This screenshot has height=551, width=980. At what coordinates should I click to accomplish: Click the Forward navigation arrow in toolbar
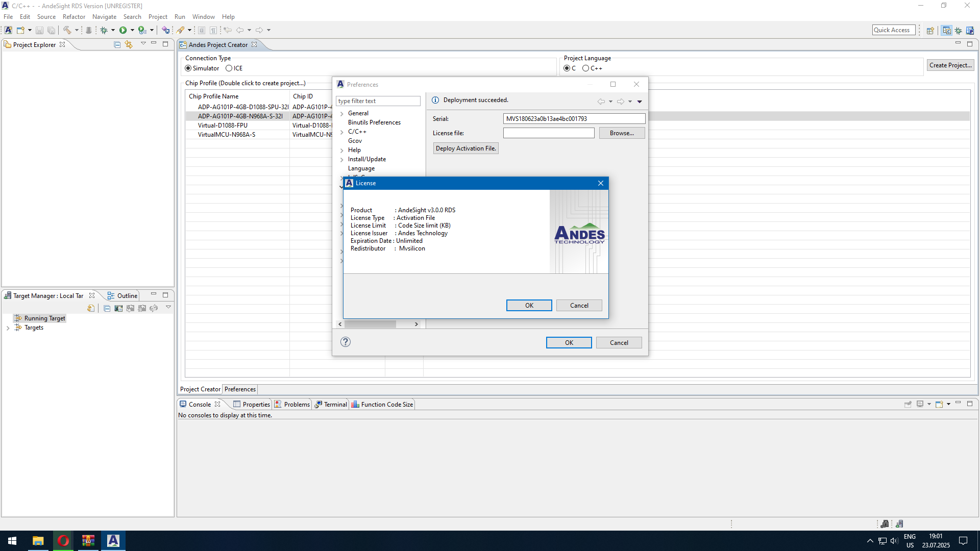click(x=259, y=30)
